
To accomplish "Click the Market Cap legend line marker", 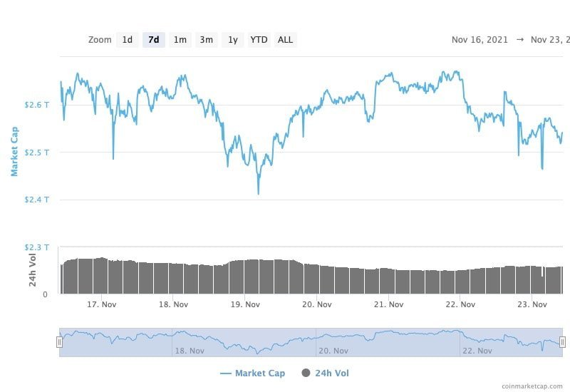I will click(226, 373).
